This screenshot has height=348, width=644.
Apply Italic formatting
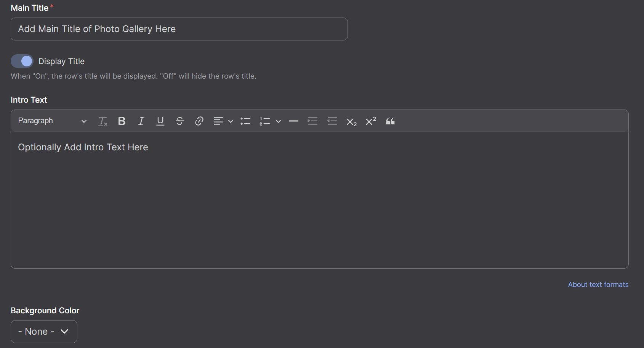click(x=141, y=121)
